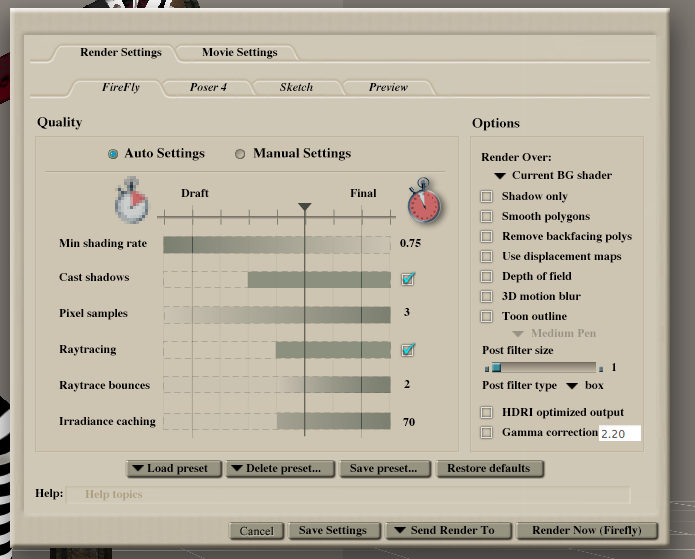Click the Post filter size increase arrow
This screenshot has width=695, height=559.
(601, 369)
